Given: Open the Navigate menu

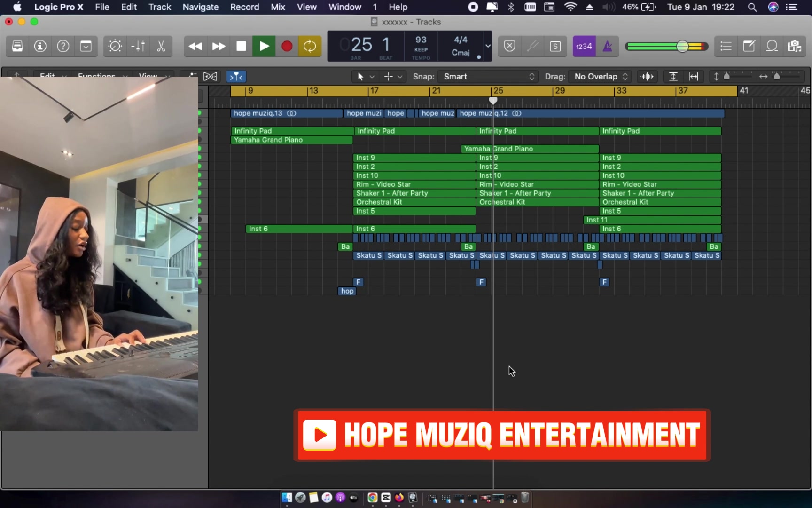Looking at the screenshot, I should [200, 7].
